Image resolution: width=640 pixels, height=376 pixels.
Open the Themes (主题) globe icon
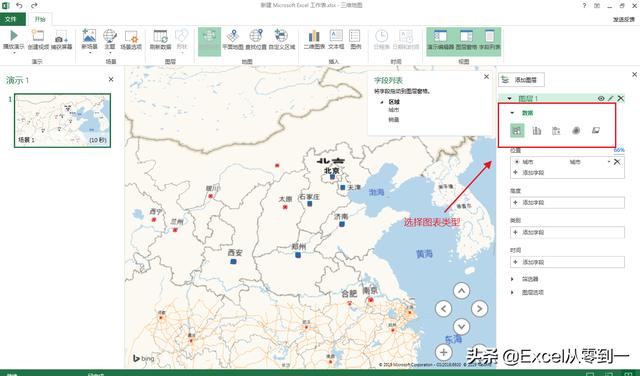tap(110, 36)
